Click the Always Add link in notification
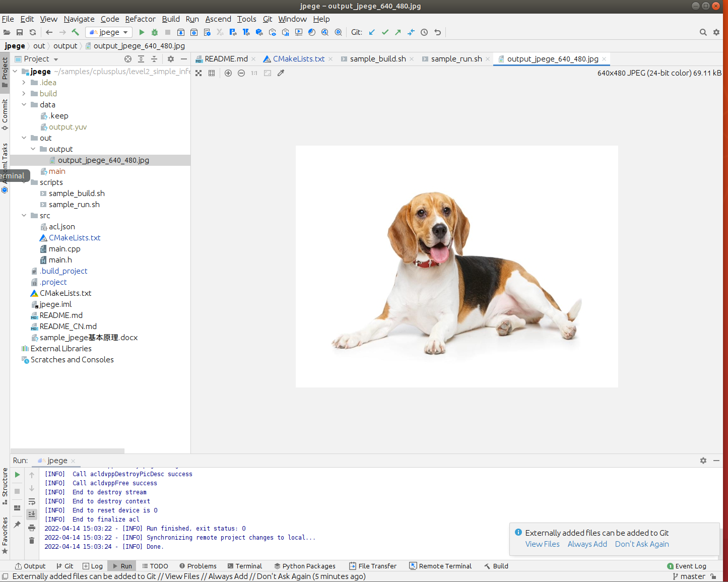728x582 pixels. click(x=587, y=544)
